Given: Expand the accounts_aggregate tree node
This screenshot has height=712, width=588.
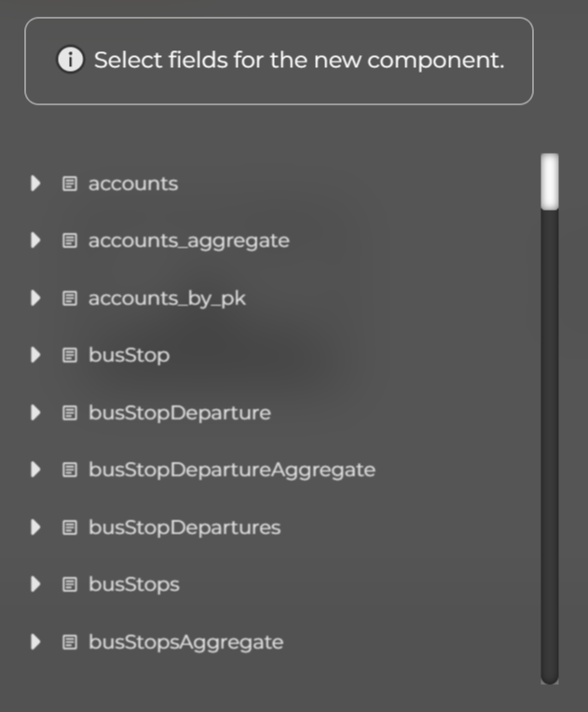Looking at the screenshot, I should tap(35, 240).
